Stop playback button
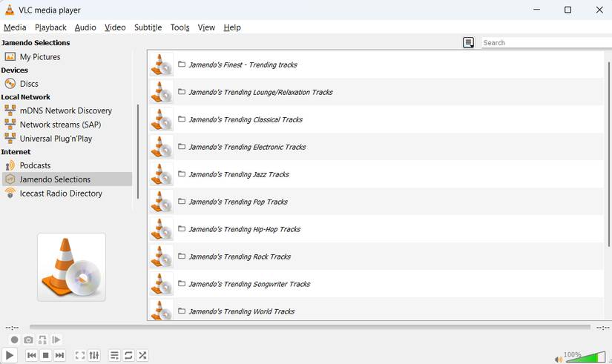612x364 pixels. pyautogui.click(x=46, y=355)
